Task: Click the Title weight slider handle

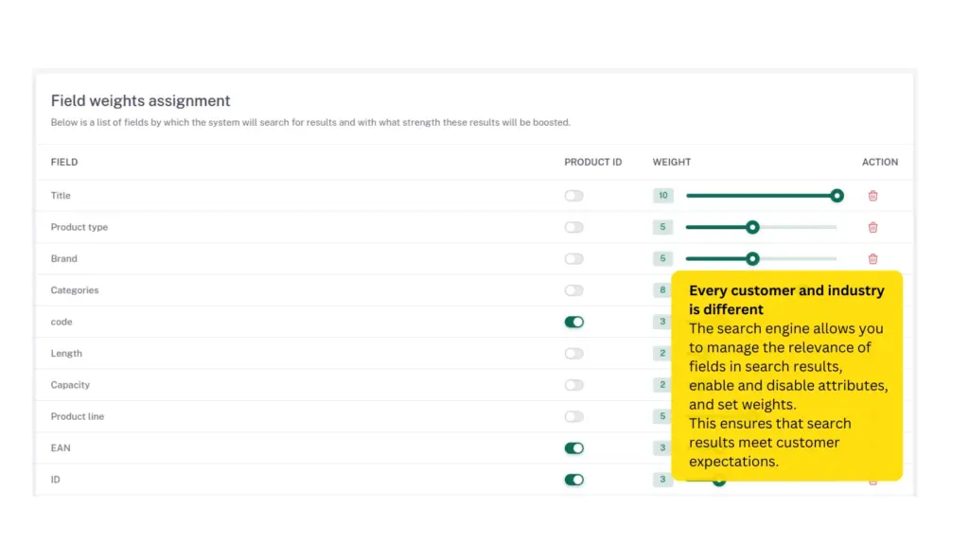Action: (837, 196)
